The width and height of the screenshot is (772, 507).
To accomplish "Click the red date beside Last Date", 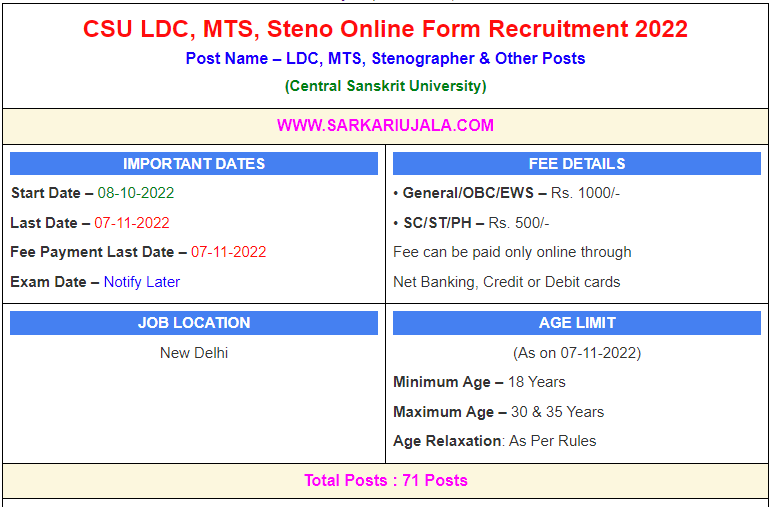I will click(132, 223).
